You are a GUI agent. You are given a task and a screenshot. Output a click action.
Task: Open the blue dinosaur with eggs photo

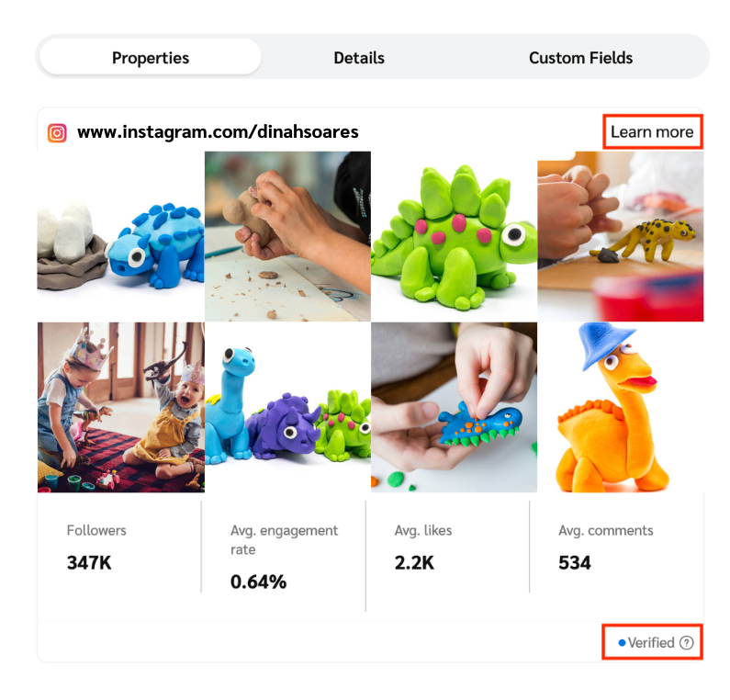click(x=120, y=236)
